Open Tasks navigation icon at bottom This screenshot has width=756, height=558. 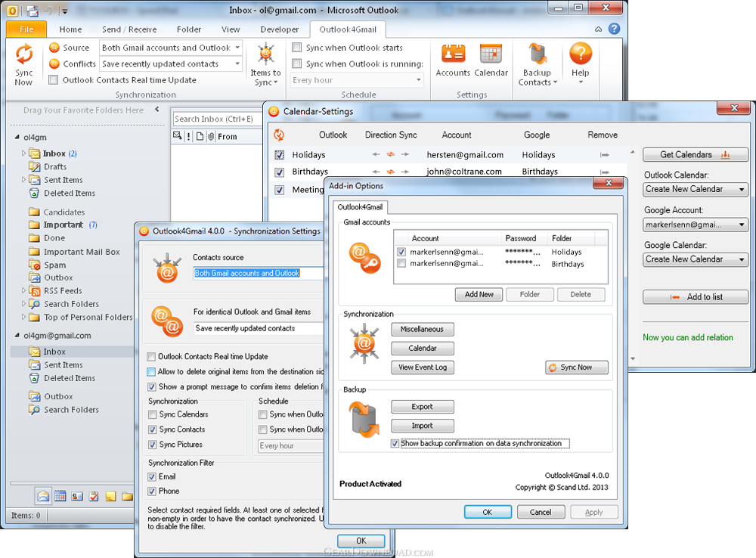click(94, 496)
